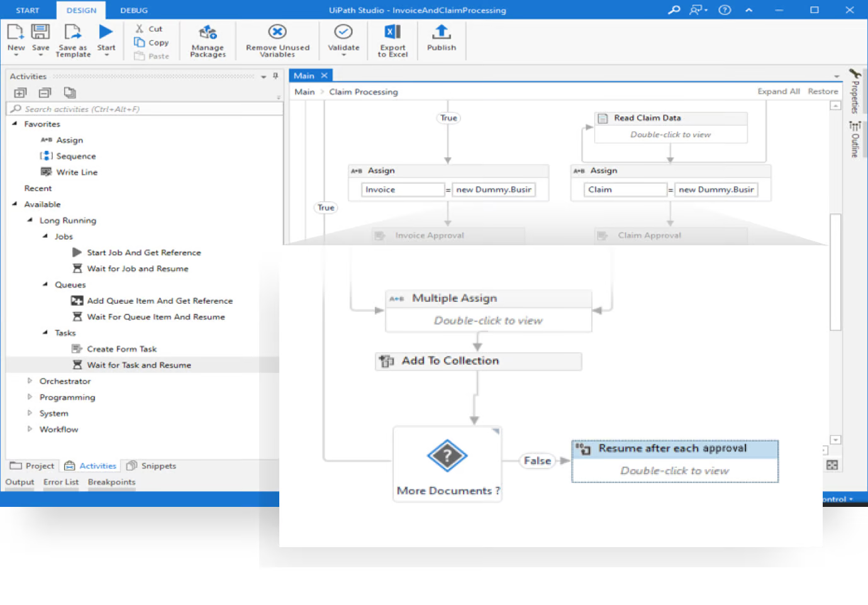The width and height of the screenshot is (868, 605).
Task: Run the workflow with Start icon
Action: click(x=106, y=32)
